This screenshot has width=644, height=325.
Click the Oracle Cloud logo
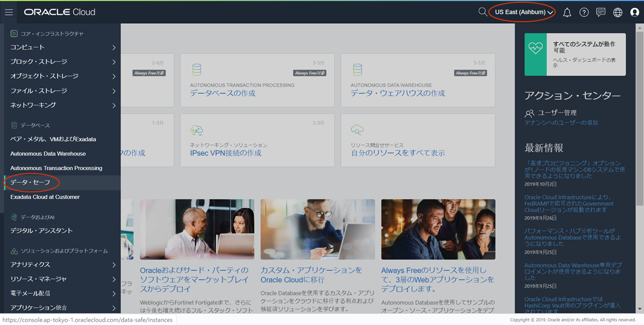[60, 12]
